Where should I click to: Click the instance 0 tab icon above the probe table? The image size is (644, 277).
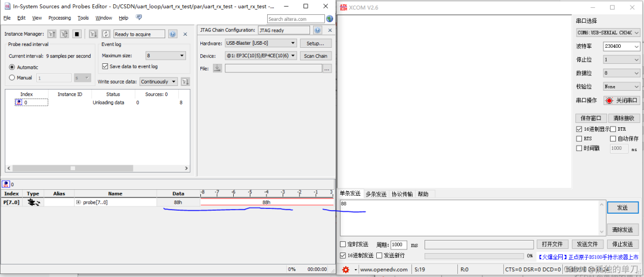coord(6,184)
